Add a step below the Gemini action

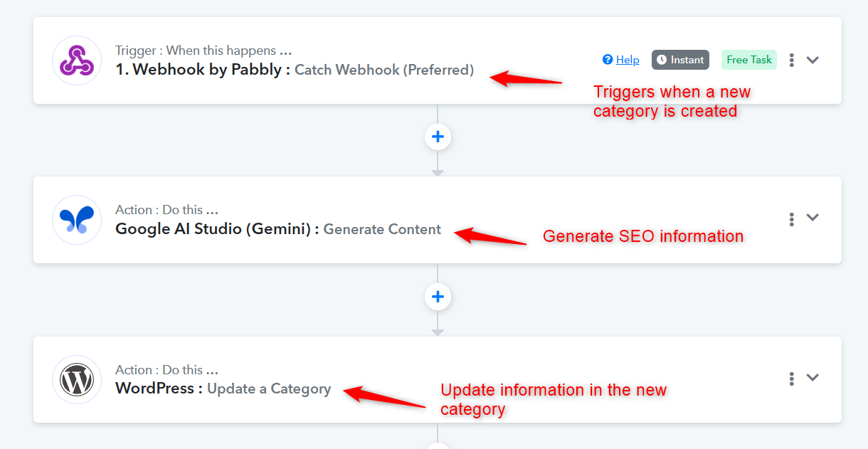pyautogui.click(x=438, y=296)
